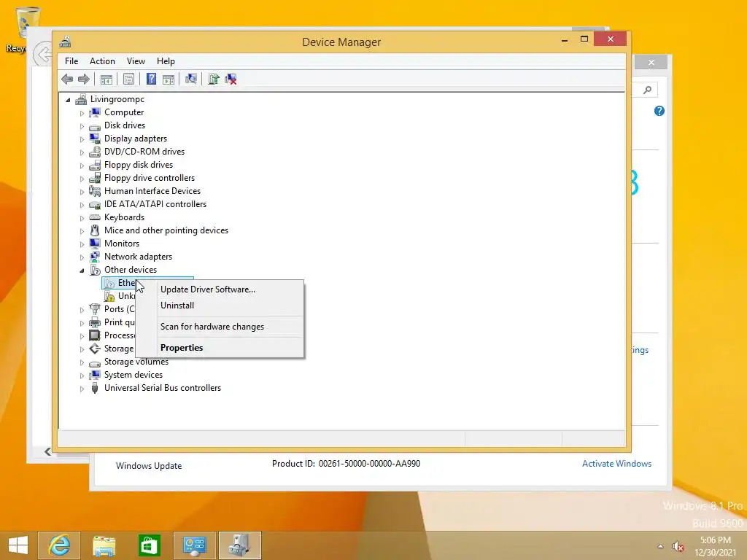Click the blue help icon in System window
Screen dimensions: 747x560
pyautogui.click(x=659, y=111)
